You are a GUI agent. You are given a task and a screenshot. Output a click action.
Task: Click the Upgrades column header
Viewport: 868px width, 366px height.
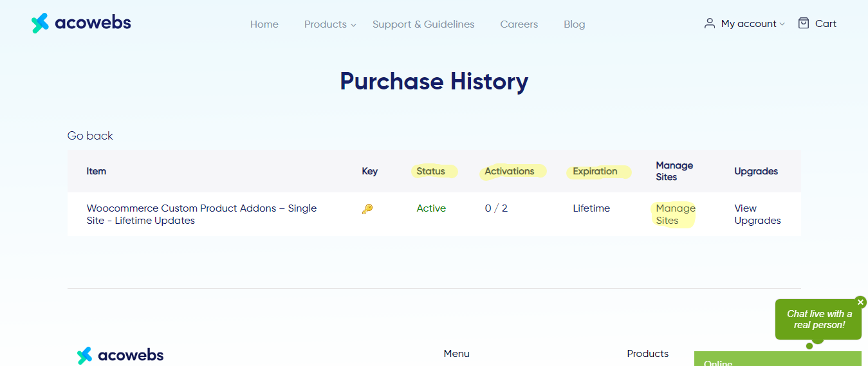tap(756, 171)
